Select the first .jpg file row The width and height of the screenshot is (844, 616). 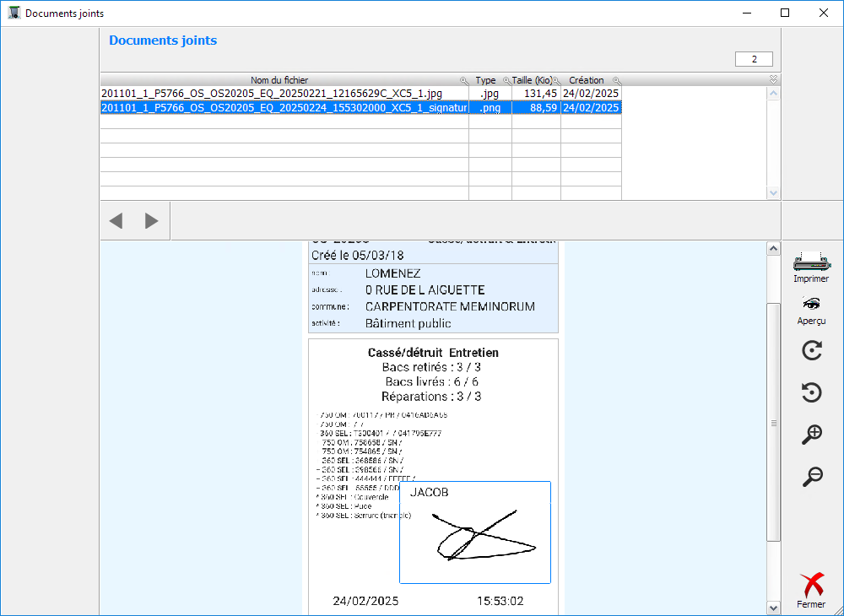point(284,94)
